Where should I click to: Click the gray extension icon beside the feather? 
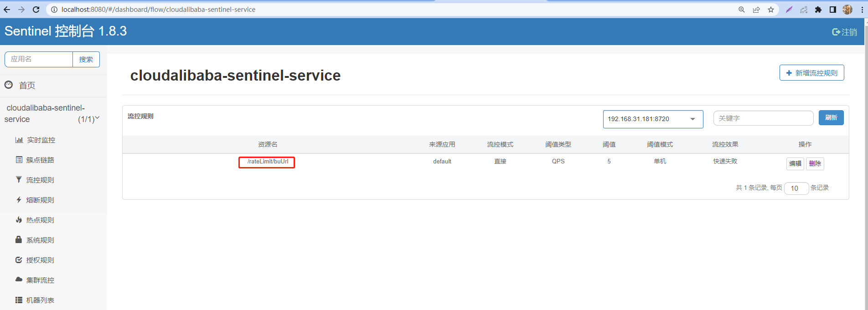[x=804, y=10]
